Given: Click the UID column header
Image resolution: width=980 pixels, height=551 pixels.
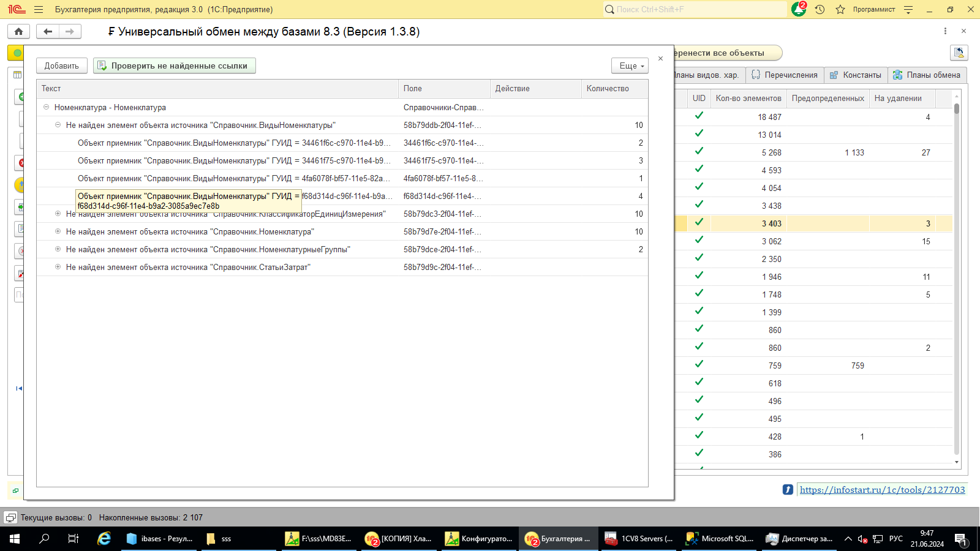Looking at the screenshot, I should [699, 98].
